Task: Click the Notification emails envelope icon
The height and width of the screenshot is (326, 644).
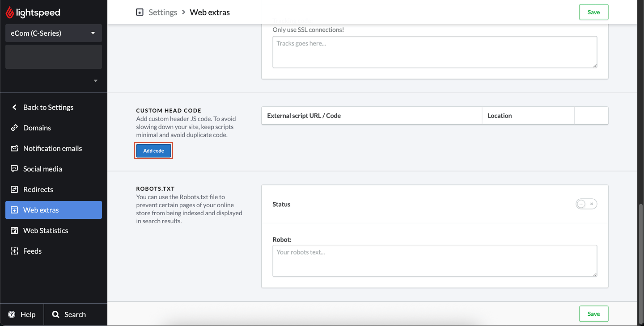Action: coord(14,148)
